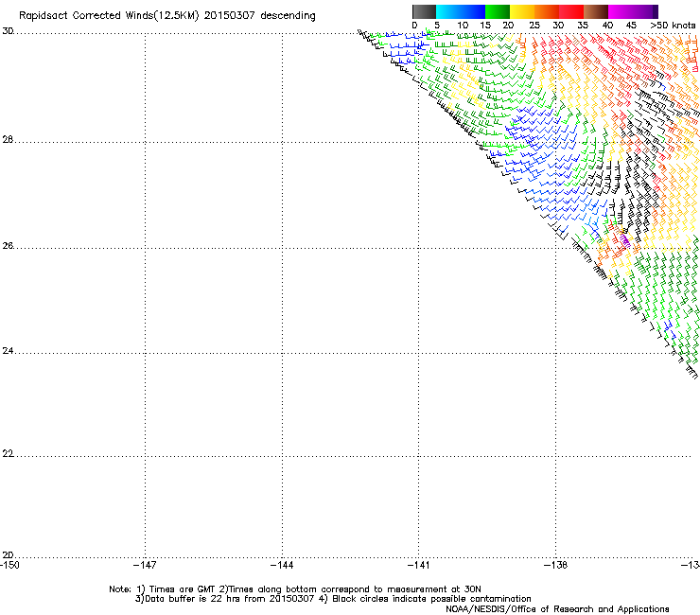Click the longitude label '-141'
The image size is (700, 615).
point(419,565)
